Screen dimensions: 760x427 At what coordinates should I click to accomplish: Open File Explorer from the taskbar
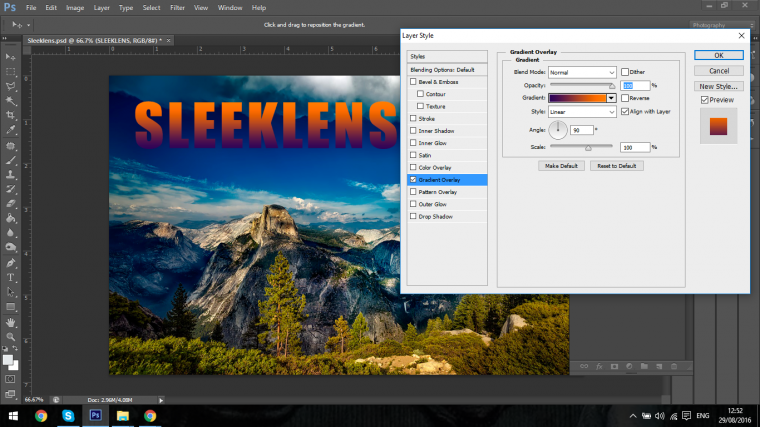(123, 416)
